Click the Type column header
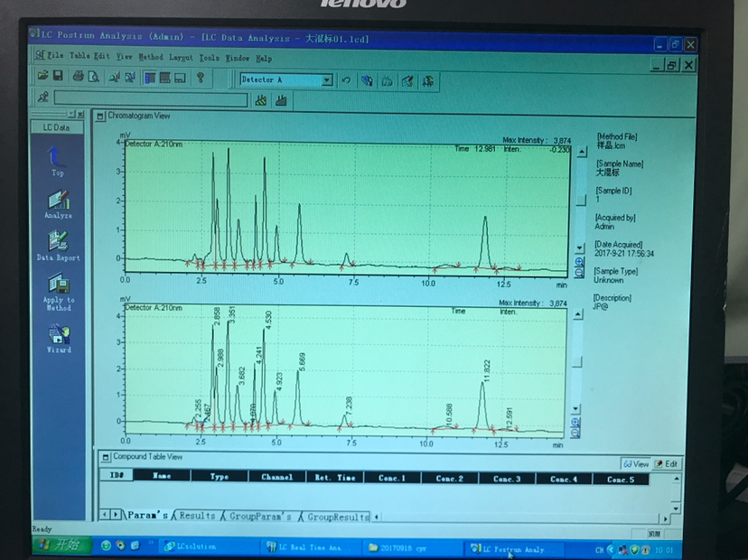 (x=220, y=476)
